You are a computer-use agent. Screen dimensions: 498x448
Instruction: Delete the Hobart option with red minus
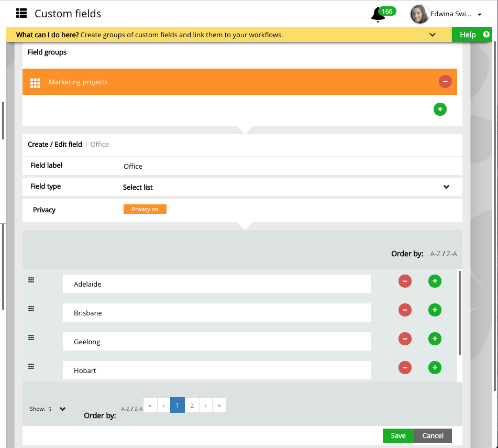[x=405, y=368]
